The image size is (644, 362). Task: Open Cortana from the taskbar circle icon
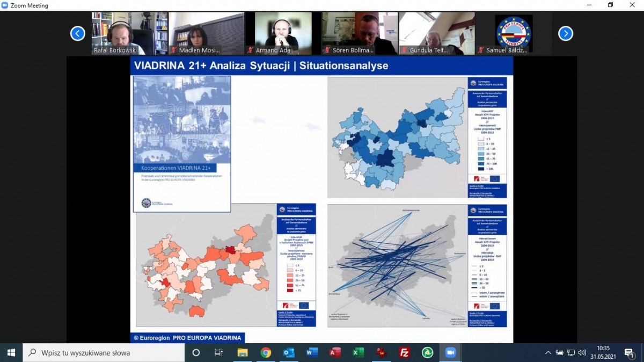coord(196,353)
